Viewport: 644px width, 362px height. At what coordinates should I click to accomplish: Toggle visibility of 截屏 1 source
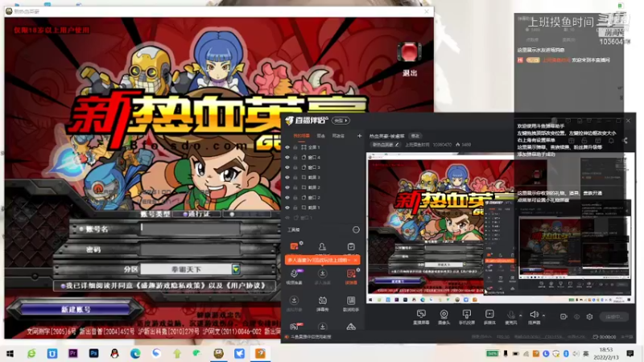287,208
